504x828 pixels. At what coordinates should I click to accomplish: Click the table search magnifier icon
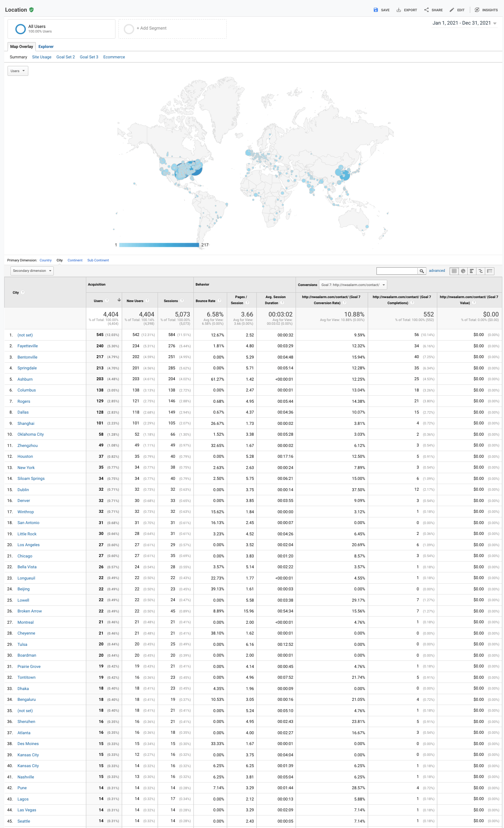[x=422, y=271]
